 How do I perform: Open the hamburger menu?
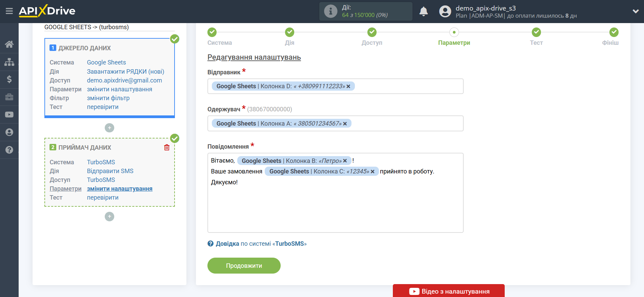coord(9,11)
